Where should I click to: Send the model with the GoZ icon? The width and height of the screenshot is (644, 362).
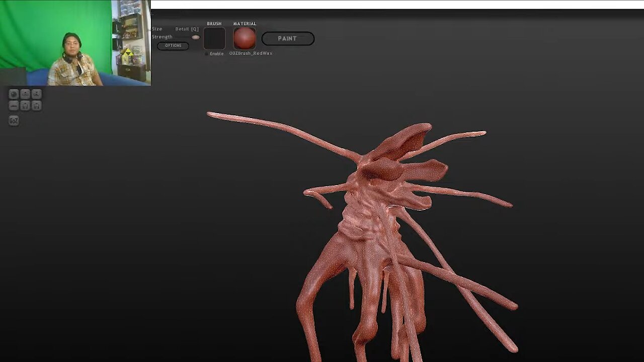pyautogui.click(x=14, y=121)
